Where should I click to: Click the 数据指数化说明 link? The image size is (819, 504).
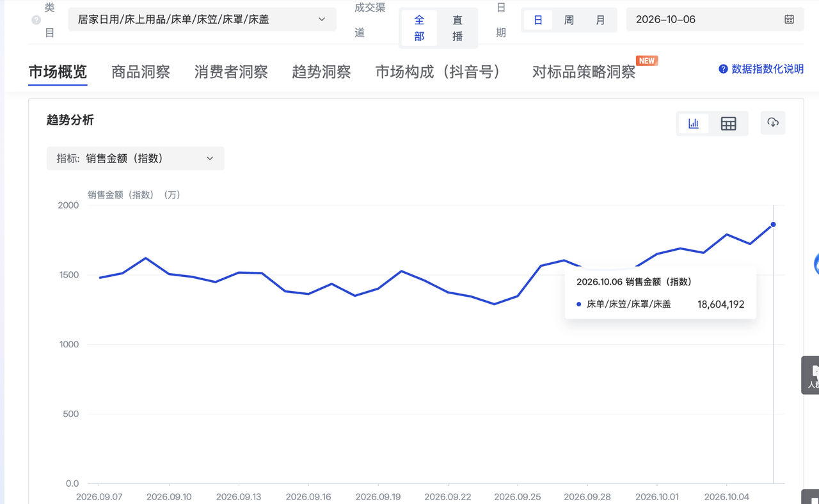(x=767, y=69)
